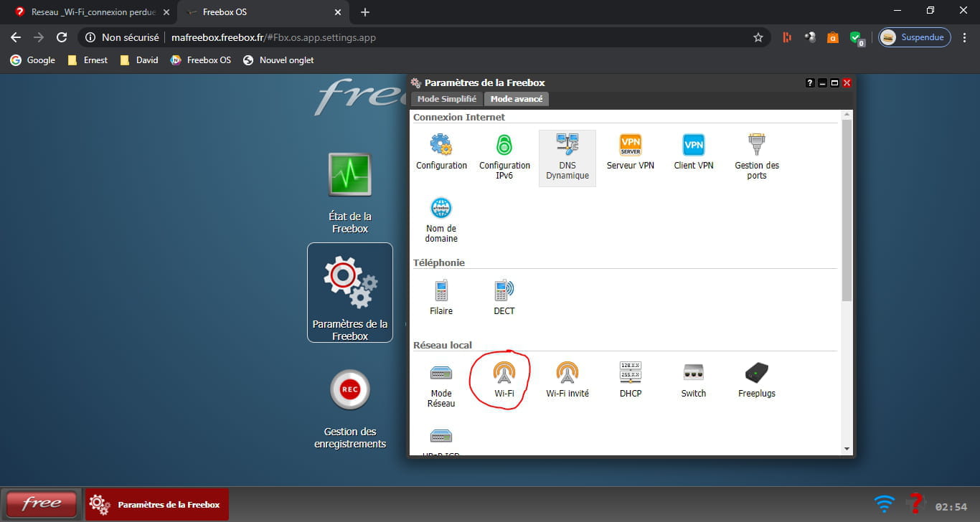This screenshot has height=522, width=980.
Task: Open État de la Freebox desktop icon
Action: [350, 193]
